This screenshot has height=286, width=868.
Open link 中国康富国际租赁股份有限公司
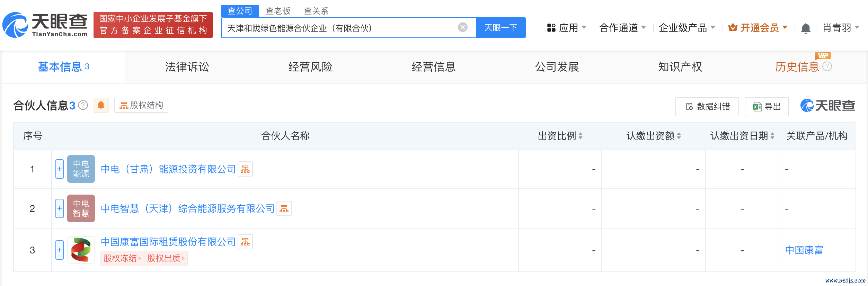coord(168,242)
